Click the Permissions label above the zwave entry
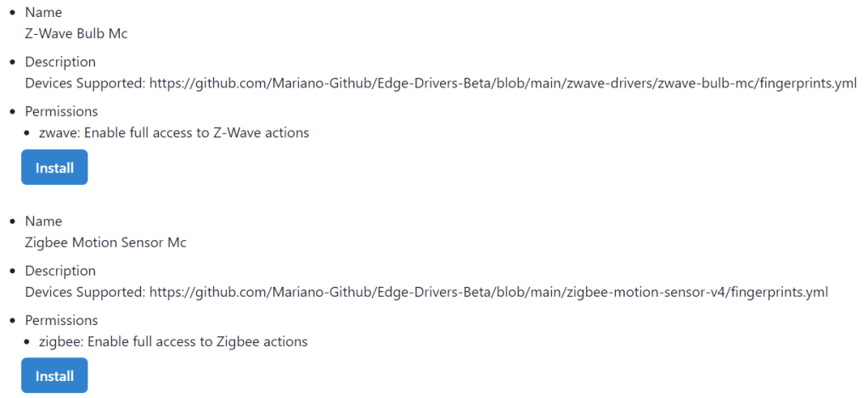Image resolution: width=868 pixels, height=398 pixels. (x=61, y=111)
